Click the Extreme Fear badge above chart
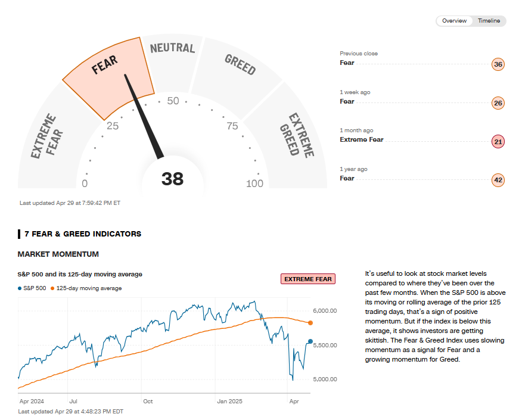Viewport: 519px width, 420px height. point(308,279)
